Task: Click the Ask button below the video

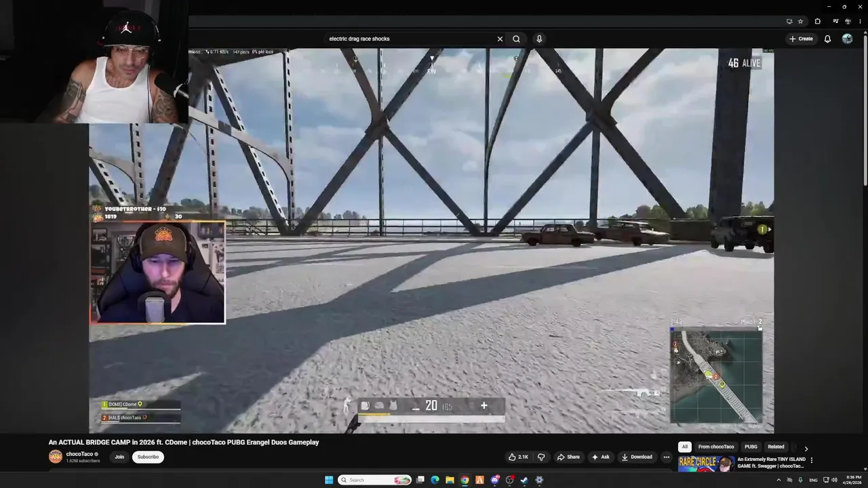Action: (x=601, y=457)
